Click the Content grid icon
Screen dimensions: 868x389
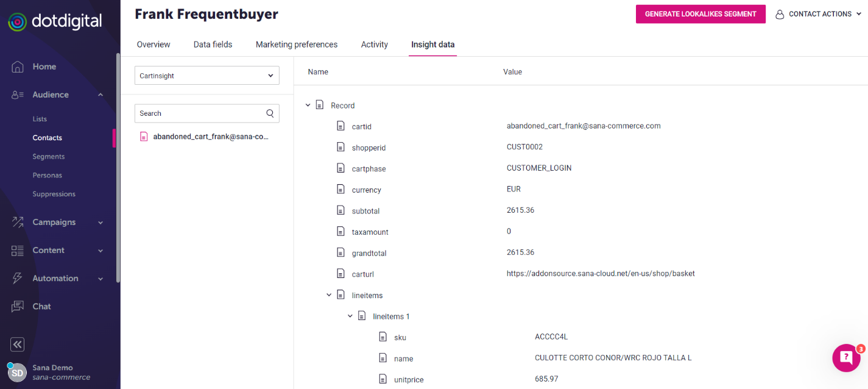pyautogui.click(x=18, y=250)
